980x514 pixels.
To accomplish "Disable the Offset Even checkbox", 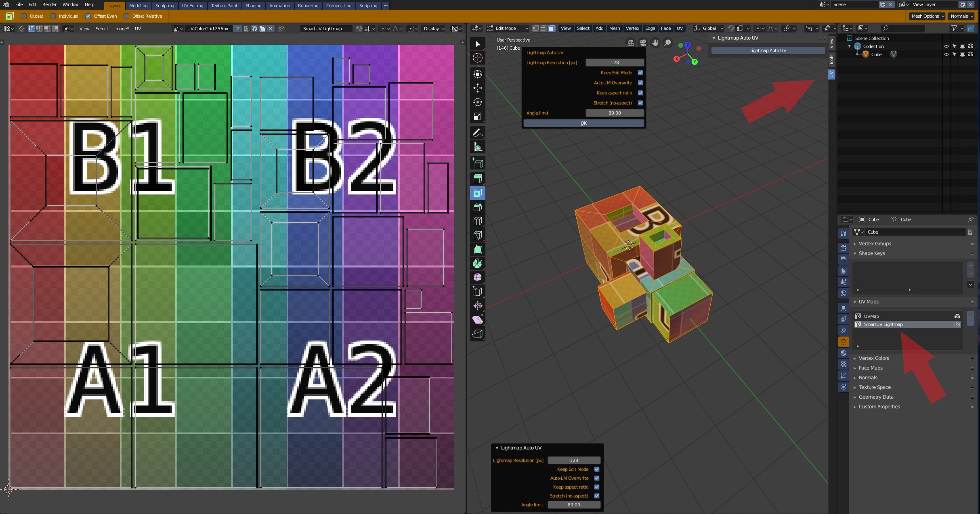I will [x=88, y=16].
